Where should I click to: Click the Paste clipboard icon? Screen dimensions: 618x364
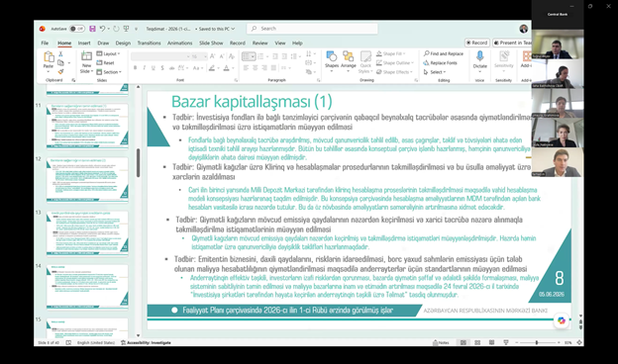pos(49,60)
